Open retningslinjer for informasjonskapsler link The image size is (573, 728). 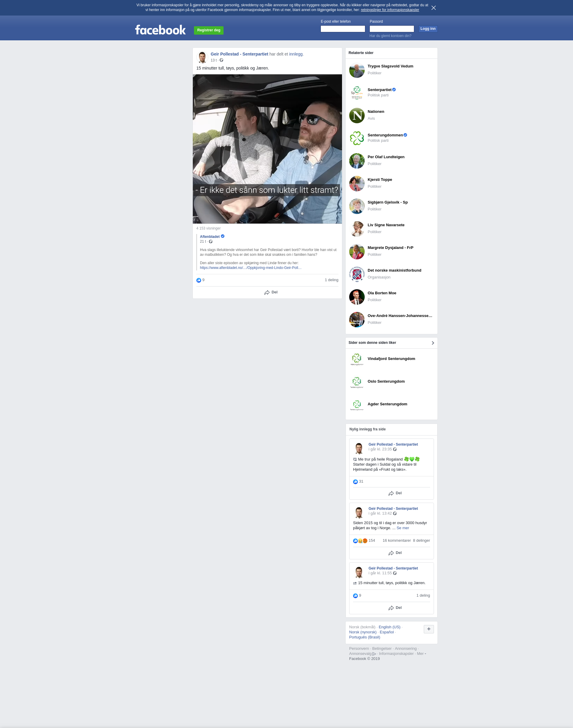point(390,10)
